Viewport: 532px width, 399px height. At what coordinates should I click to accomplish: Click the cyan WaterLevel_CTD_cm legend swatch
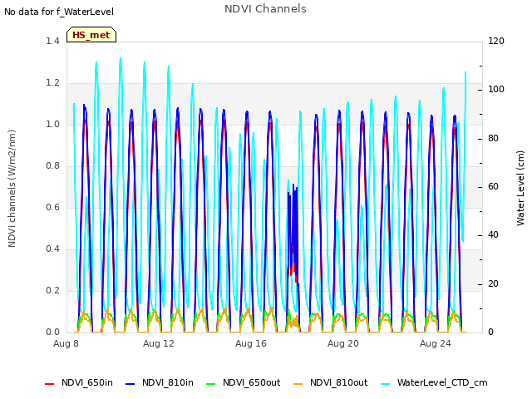pyautogui.click(x=386, y=384)
